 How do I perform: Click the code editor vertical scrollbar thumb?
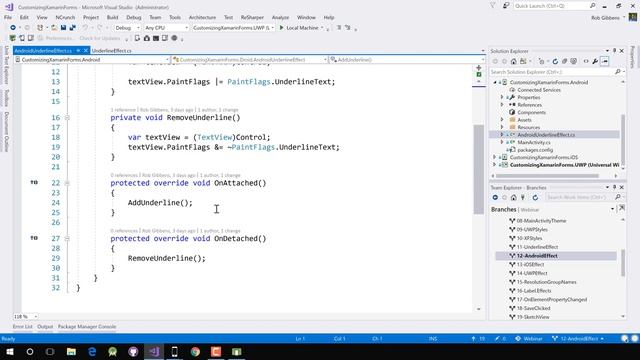click(478, 169)
